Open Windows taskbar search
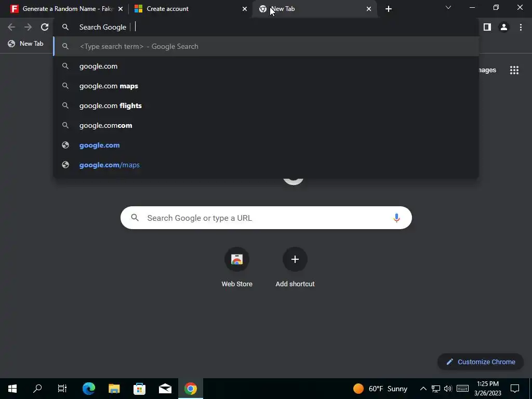 (x=37, y=389)
